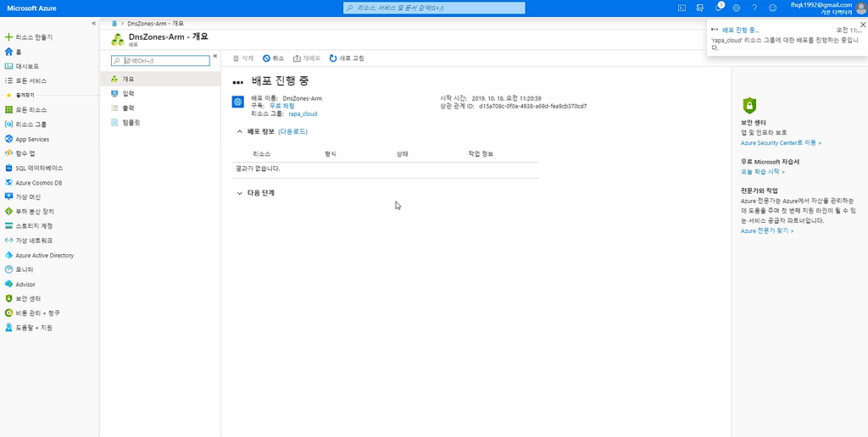Click 삭제 toolbar button
The height and width of the screenshot is (437, 868).
[243, 58]
